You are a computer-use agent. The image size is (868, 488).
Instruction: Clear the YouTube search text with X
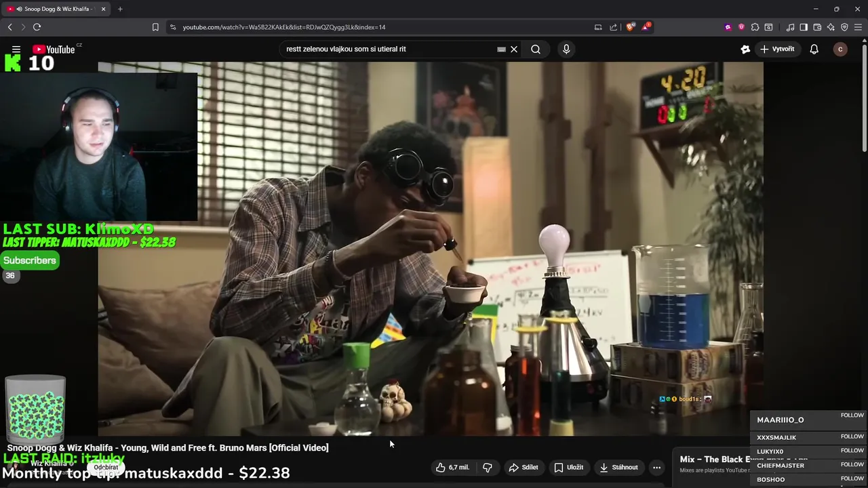point(514,49)
